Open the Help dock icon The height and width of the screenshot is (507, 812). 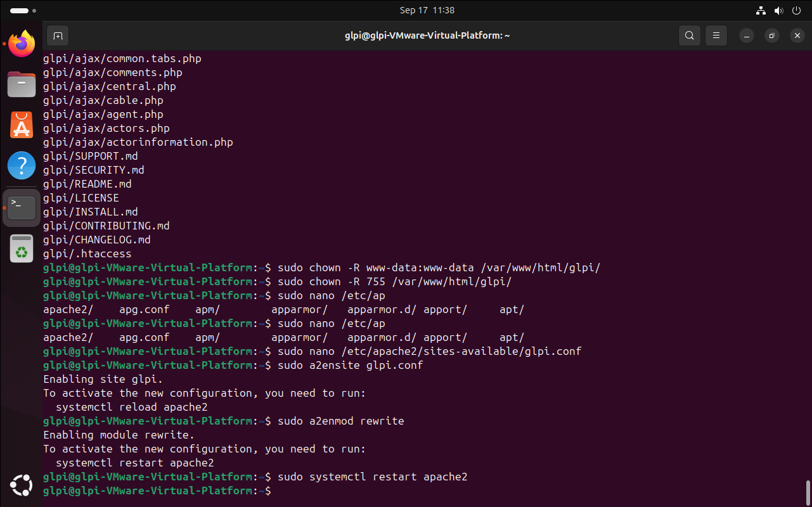[22, 166]
